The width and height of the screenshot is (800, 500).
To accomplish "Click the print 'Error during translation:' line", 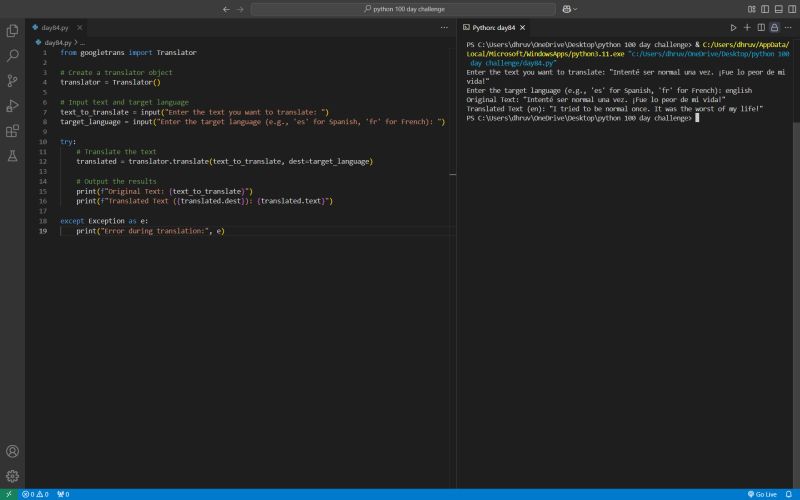I will tap(151, 231).
